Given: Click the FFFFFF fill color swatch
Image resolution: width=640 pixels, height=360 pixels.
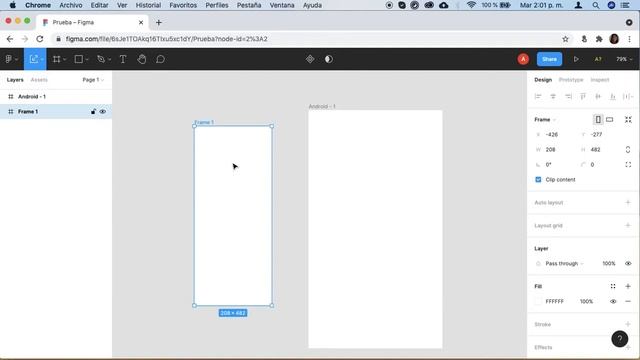Looking at the screenshot, I should coord(538,301).
